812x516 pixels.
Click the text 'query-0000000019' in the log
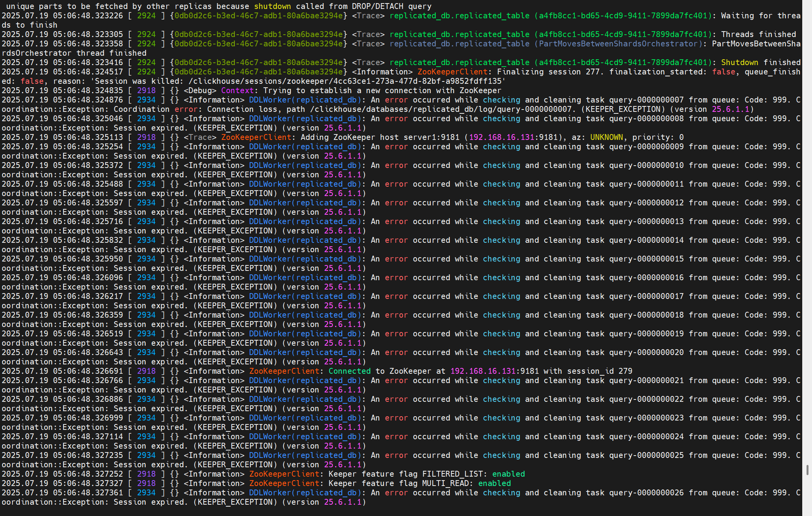646,334
